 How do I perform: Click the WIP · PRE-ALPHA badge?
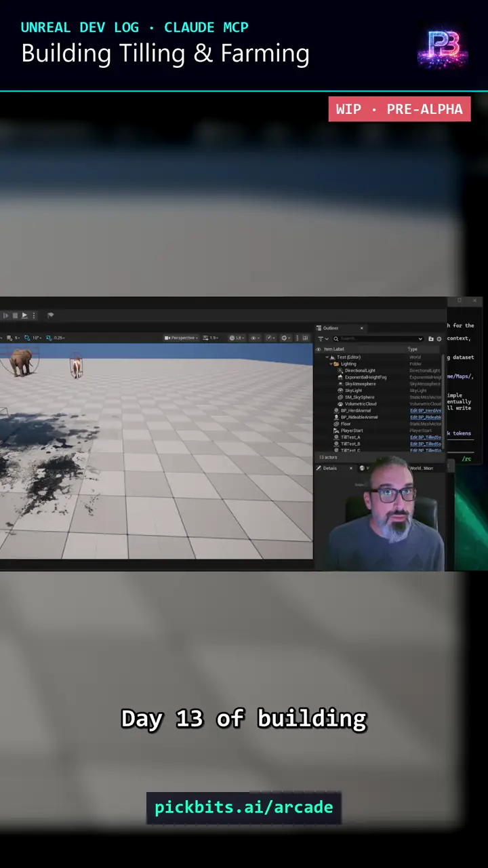(399, 108)
